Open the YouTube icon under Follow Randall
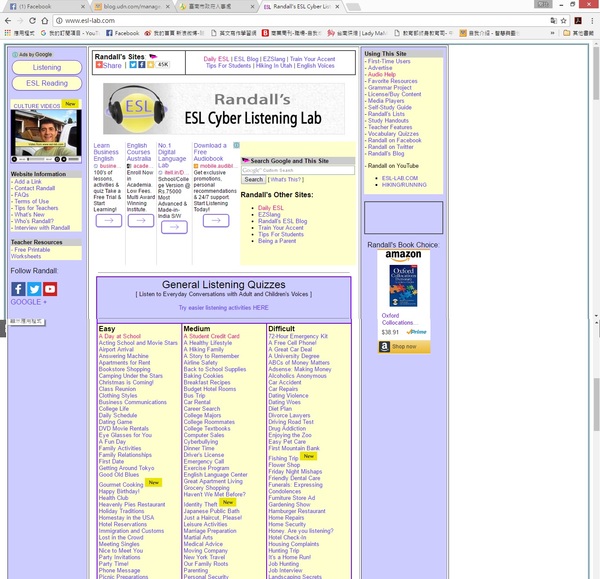 click(50, 289)
